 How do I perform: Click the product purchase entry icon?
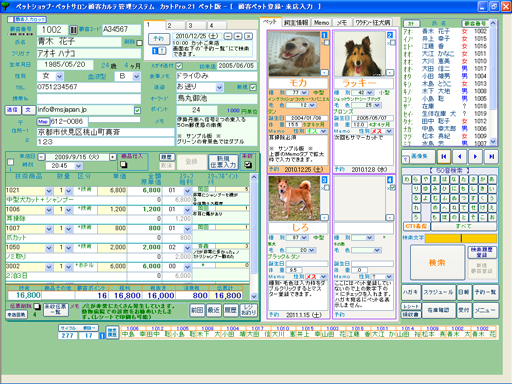coord(124,164)
